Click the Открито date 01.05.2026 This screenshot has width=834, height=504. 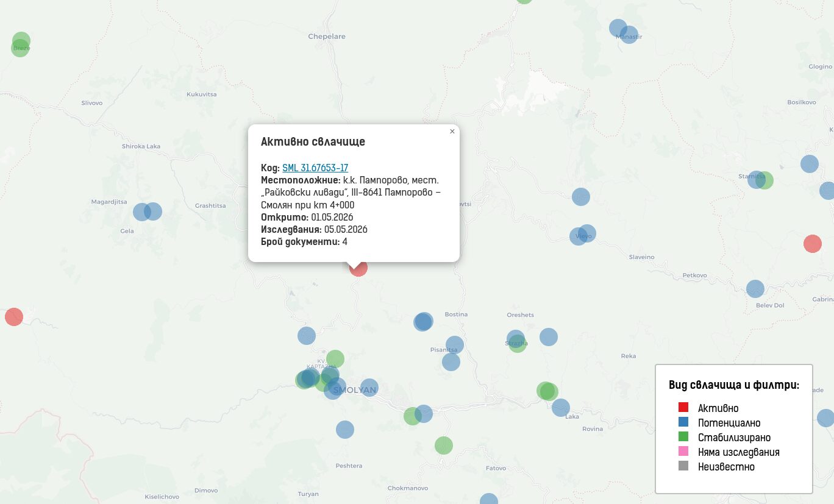332,218
